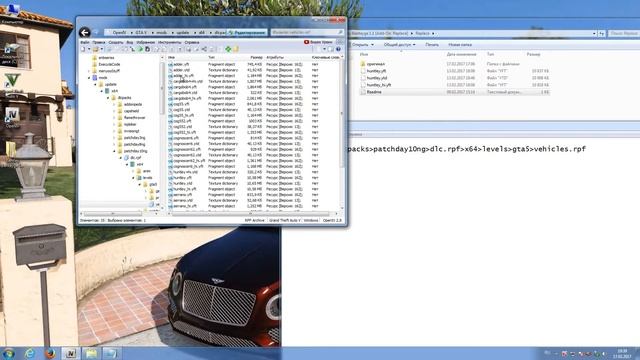Viewport: 640px width, 360px height.
Task: Open the Инструменты menu in OpenIV
Action: point(169,42)
